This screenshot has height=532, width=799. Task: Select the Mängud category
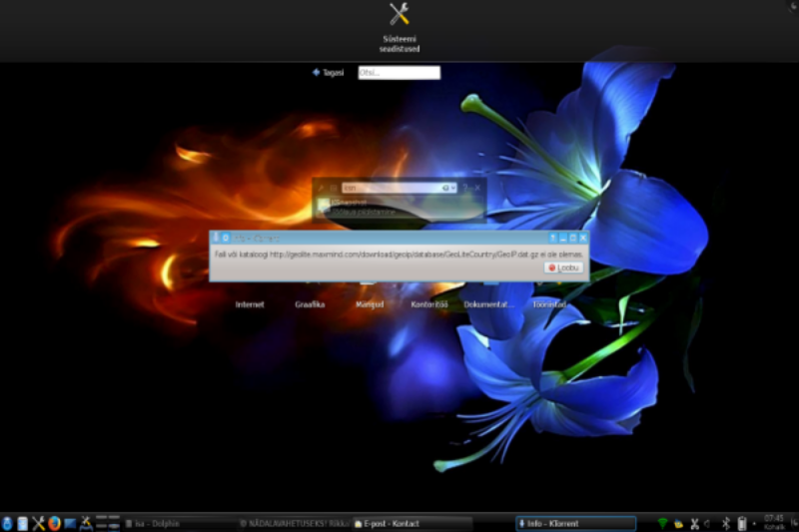[370, 304]
